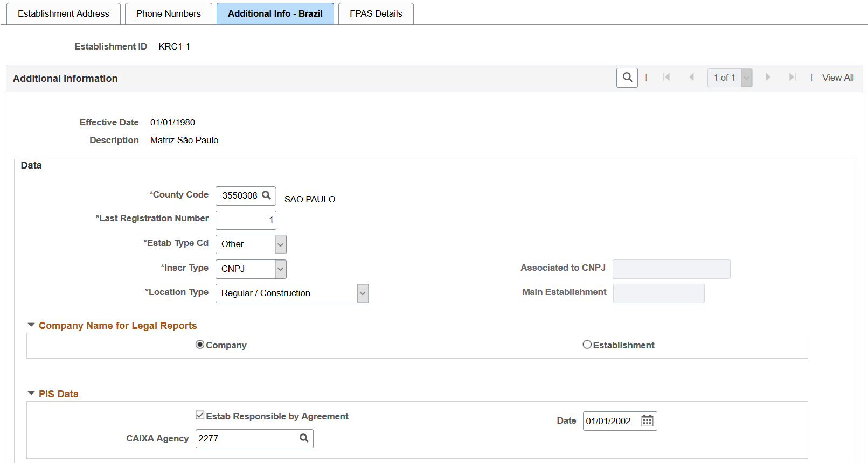This screenshot has height=463, width=868.
Task: Go to last row navigation arrow
Action: tap(793, 78)
